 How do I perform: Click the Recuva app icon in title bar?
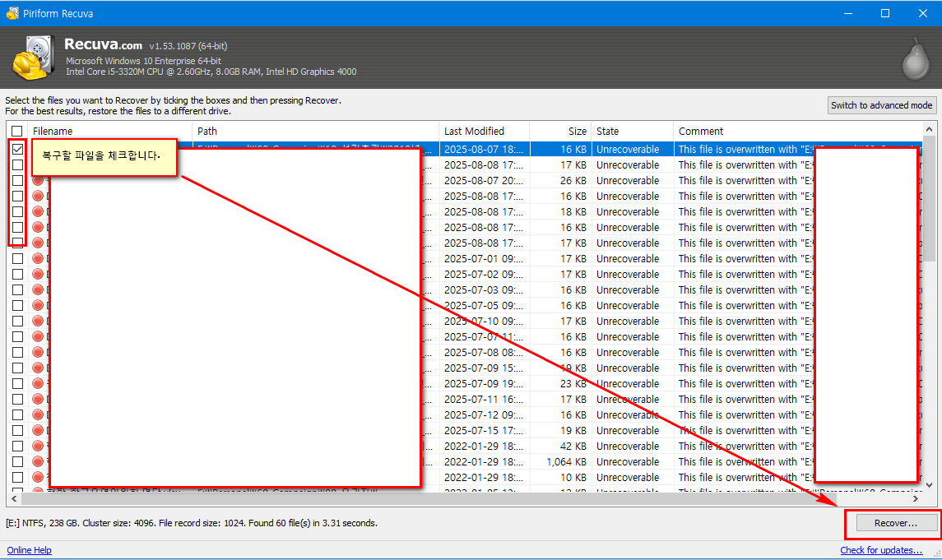(12, 13)
